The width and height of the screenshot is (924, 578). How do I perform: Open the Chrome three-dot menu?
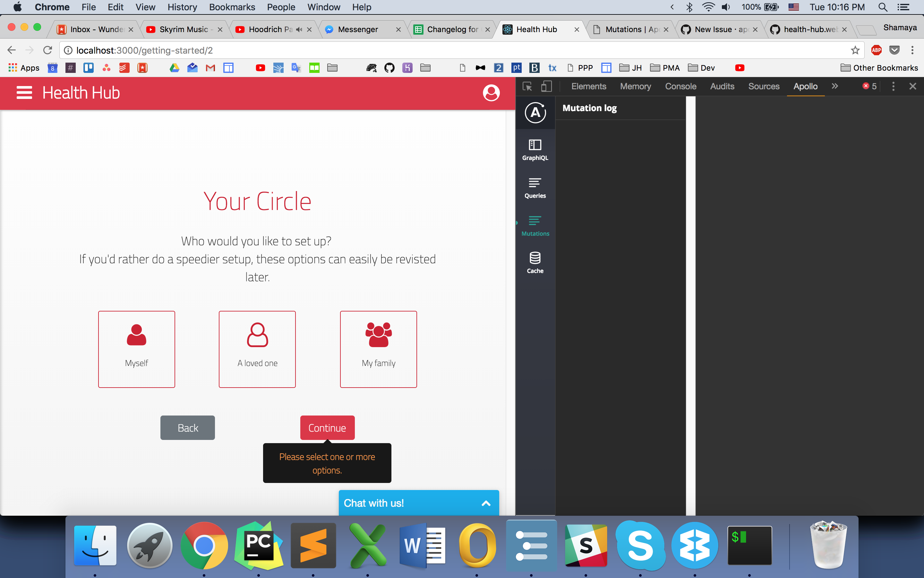[x=912, y=50]
